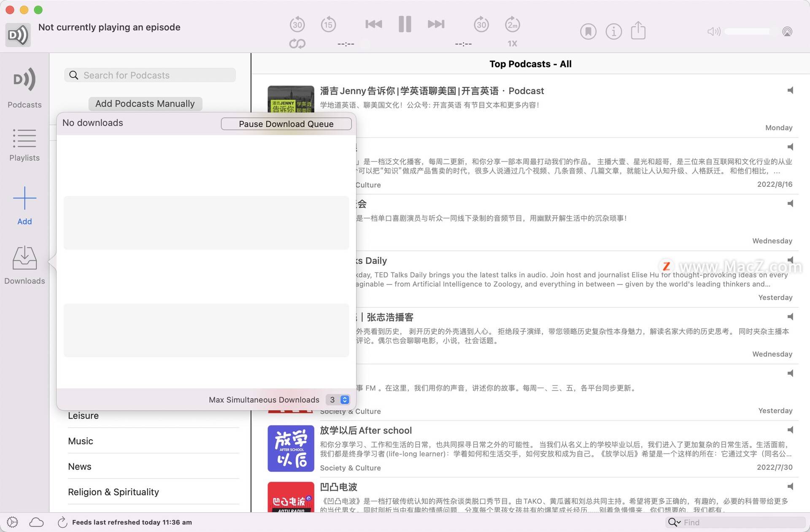
Task: Click the share icon in toolbar
Action: click(x=638, y=30)
